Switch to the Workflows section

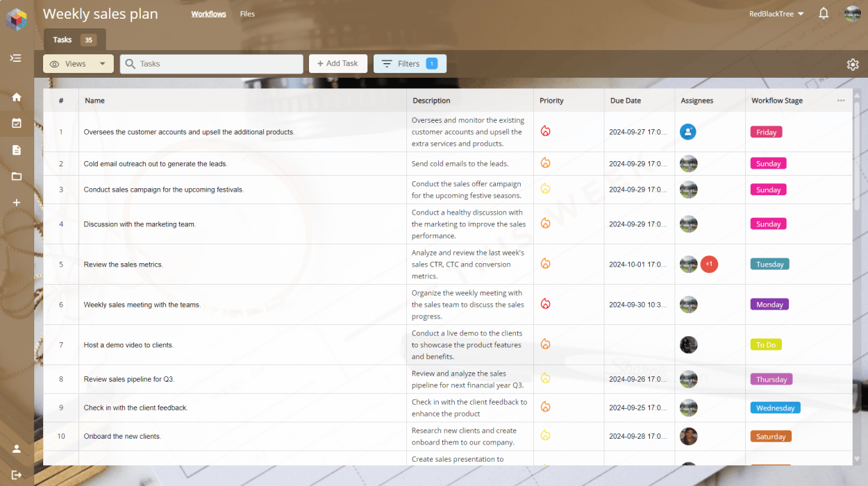point(208,13)
